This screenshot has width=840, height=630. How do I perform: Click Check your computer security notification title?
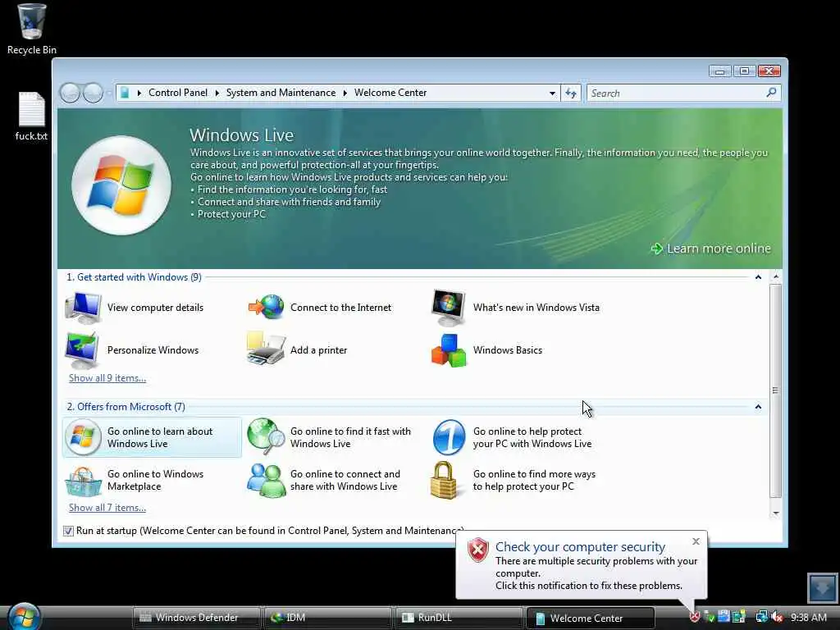(x=580, y=546)
